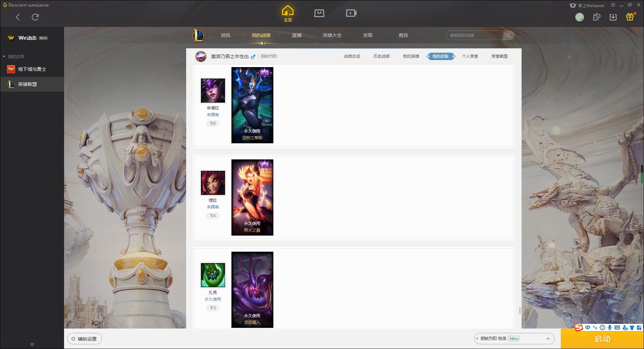Open the 掌上WeGame mobile link

point(587,5)
